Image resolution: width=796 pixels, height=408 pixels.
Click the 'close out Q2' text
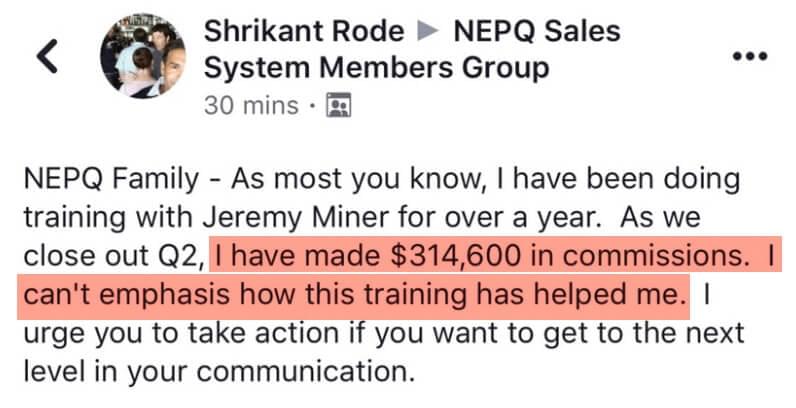click(x=113, y=257)
